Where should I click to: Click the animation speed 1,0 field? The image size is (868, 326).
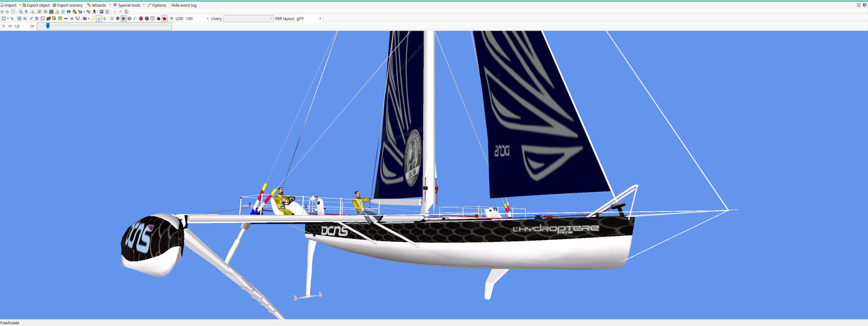point(21,26)
